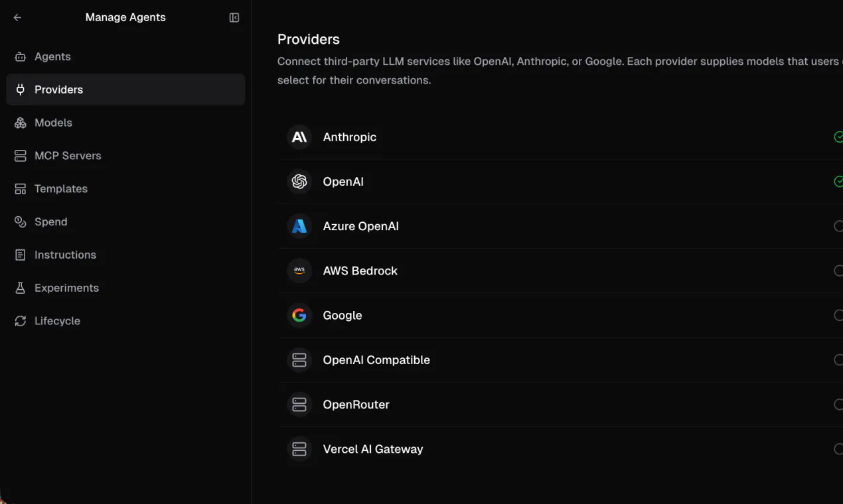Navigate to the Experiments page
The height and width of the screenshot is (504, 843).
tap(125, 288)
